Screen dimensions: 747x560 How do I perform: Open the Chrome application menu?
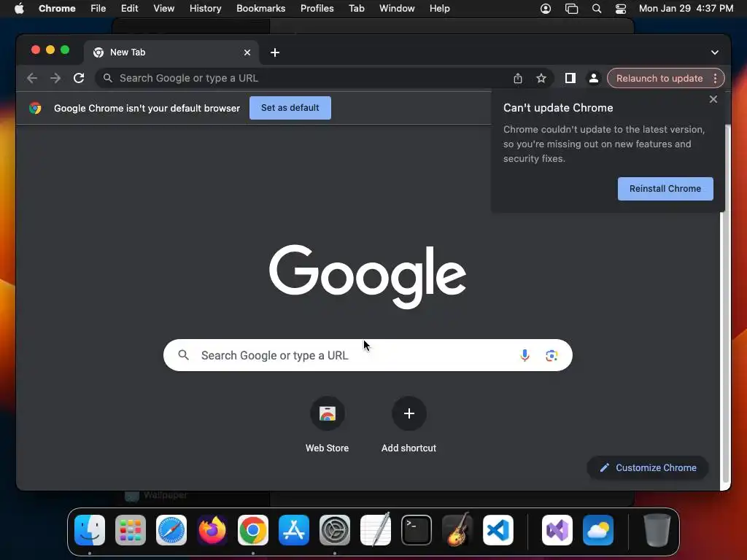(57, 9)
